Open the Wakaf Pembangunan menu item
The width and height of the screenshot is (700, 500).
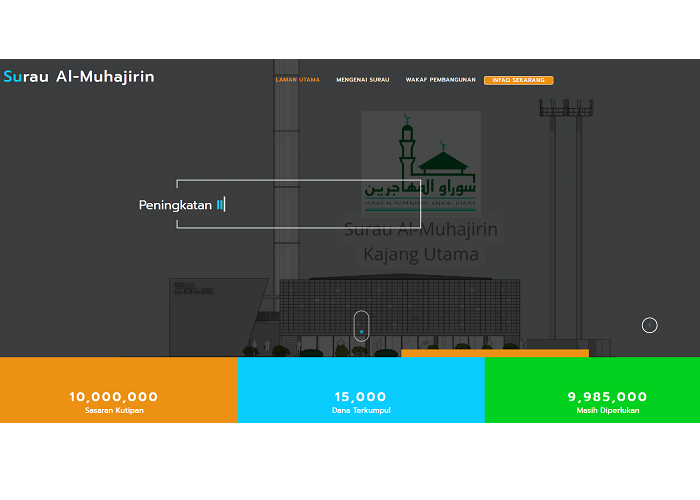click(439, 80)
